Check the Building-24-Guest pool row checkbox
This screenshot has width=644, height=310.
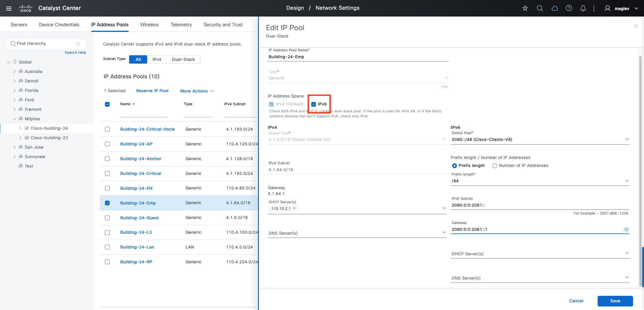pyautogui.click(x=107, y=218)
